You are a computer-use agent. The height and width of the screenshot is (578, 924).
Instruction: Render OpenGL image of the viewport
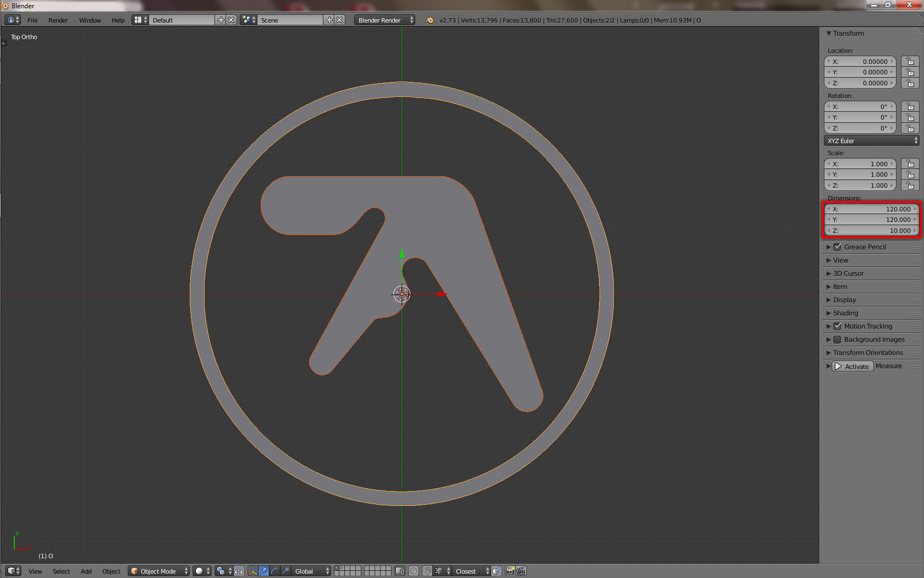coord(510,571)
